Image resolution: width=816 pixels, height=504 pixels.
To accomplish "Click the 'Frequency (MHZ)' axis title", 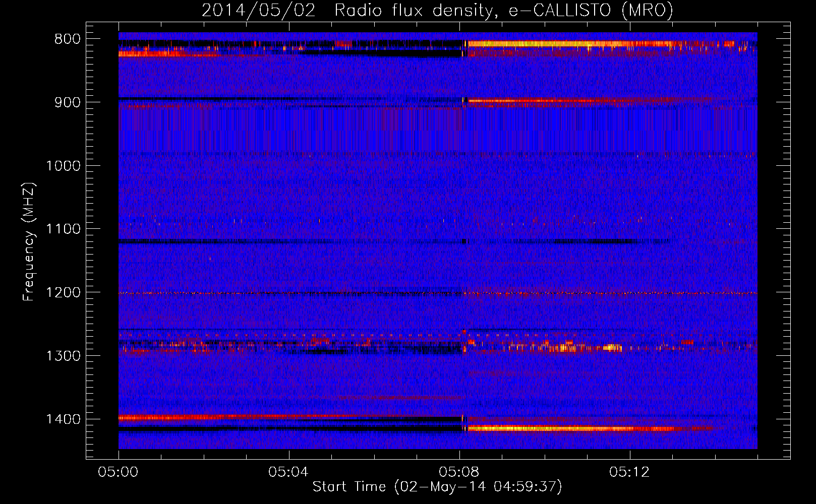I will (29, 242).
